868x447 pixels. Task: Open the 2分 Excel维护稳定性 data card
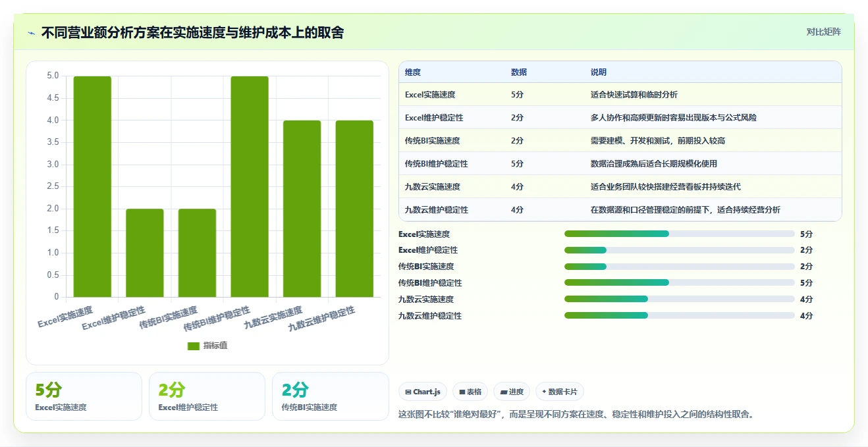pyautogui.click(x=207, y=396)
